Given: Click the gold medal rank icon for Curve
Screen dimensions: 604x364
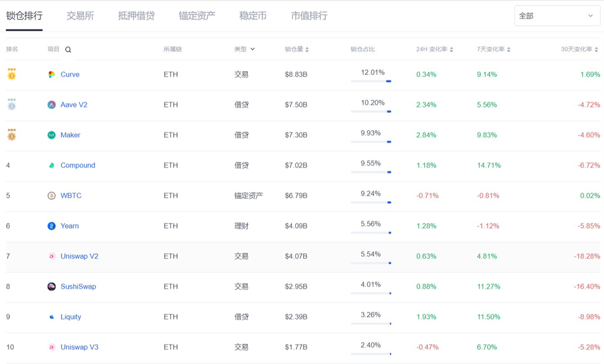Looking at the screenshot, I should [12, 74].
